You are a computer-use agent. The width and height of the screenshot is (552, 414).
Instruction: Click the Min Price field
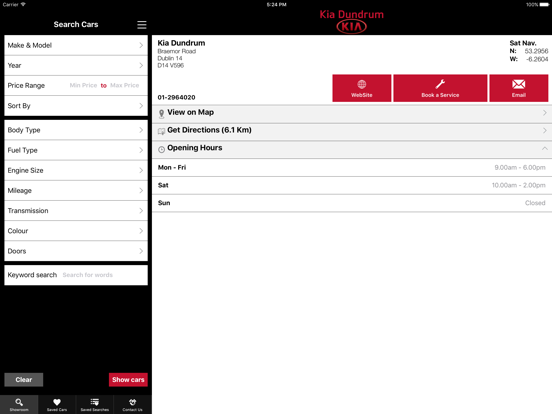(83, 85)
